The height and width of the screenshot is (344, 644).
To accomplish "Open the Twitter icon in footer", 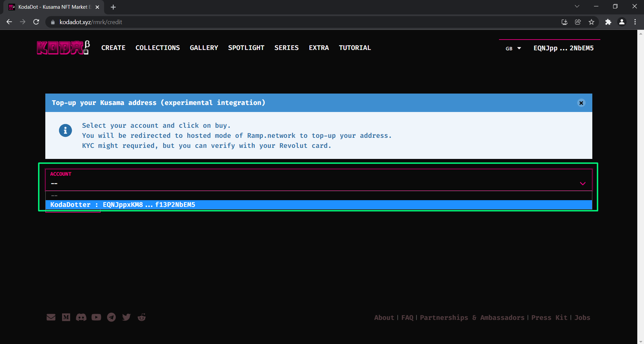I will [x=127, y=317].
